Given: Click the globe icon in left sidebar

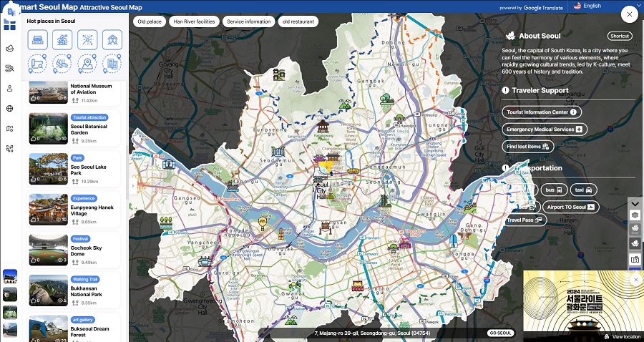Looking at the screenshot, I should [9, 109].
